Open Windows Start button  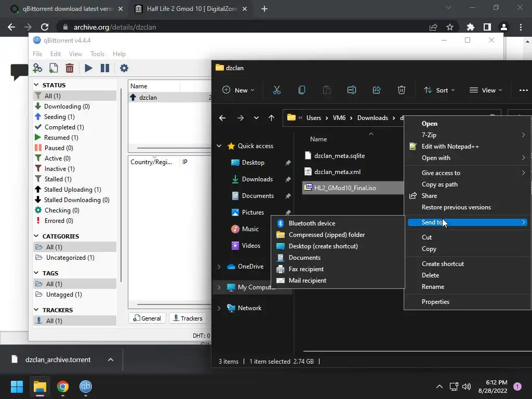[17, 387]
